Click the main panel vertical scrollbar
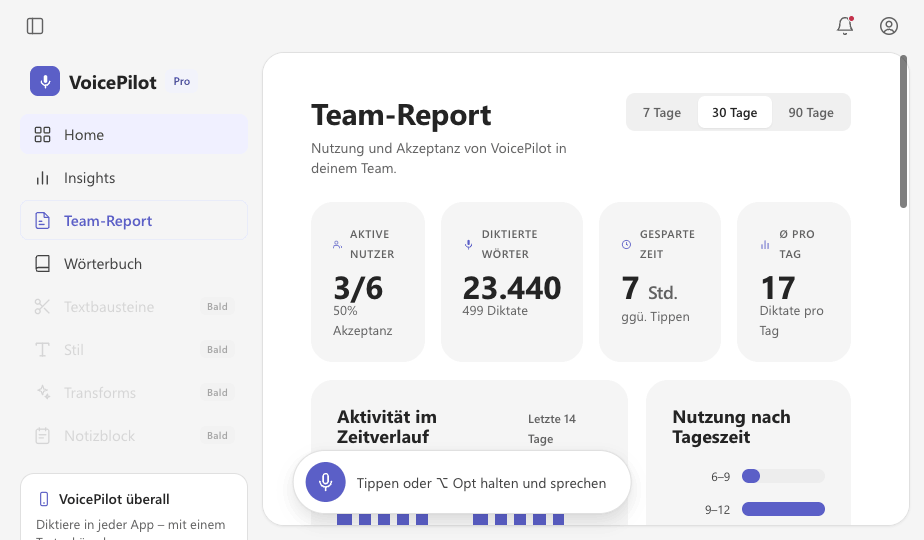The image size is (924, 540). [x=904, y=131]
